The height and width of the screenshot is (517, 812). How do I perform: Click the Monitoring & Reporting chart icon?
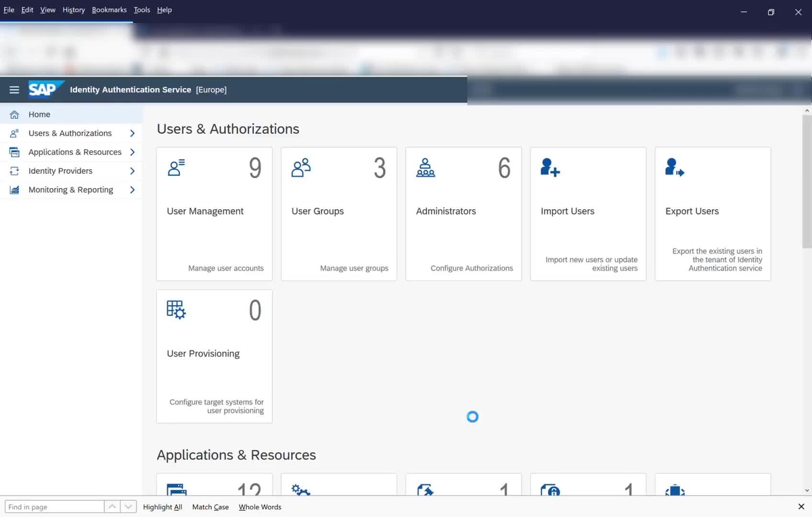[14, 190]
